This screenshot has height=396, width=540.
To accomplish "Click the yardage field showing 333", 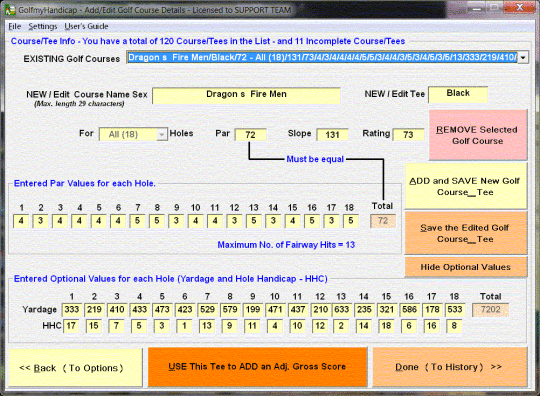I will (72, 310).
